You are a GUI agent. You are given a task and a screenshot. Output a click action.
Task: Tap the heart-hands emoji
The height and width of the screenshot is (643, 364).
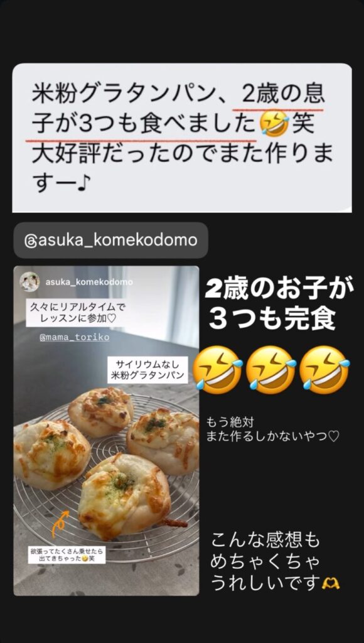coord(331,583)
